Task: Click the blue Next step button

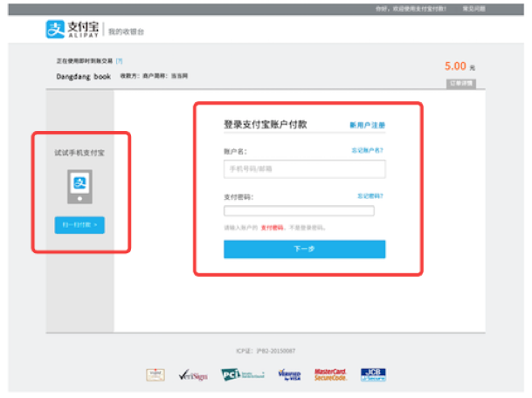Action: (x=304, y=249)
